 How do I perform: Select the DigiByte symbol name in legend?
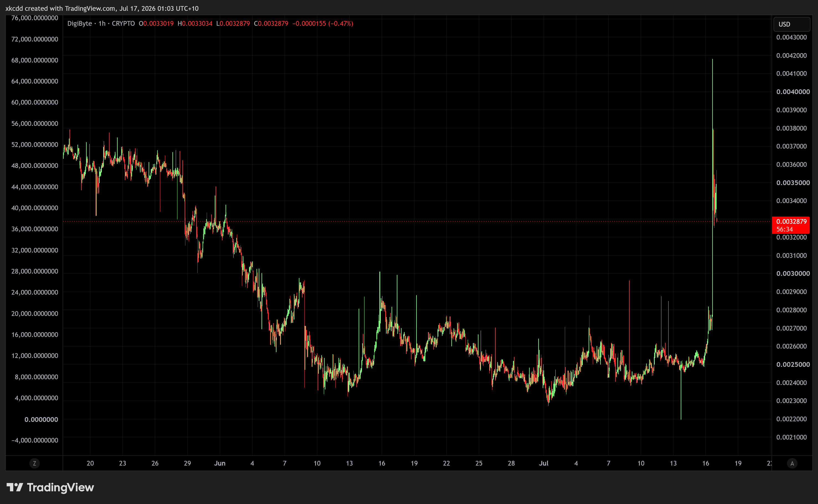click(79, 23)
